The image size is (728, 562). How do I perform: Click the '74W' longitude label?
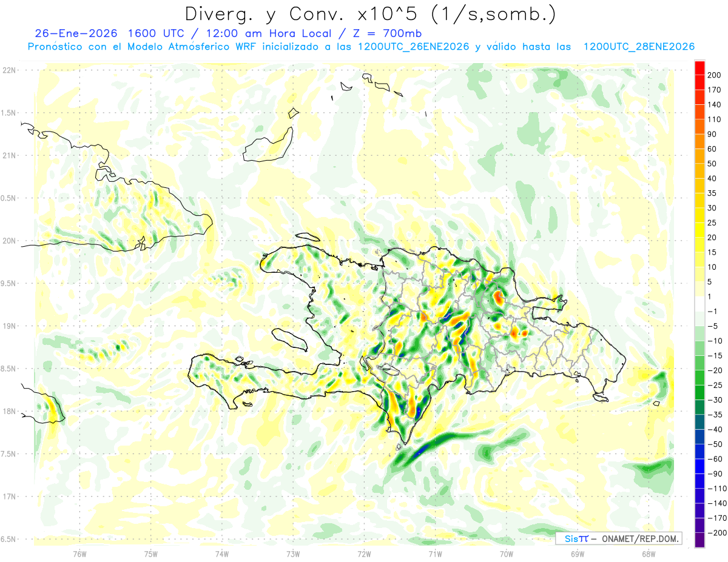(221, 554)
